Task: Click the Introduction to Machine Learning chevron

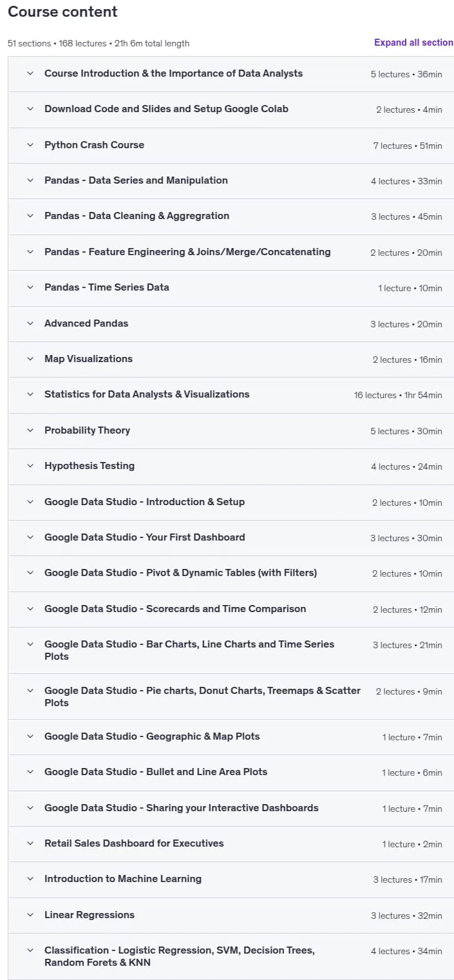Action: pos(30,879)
